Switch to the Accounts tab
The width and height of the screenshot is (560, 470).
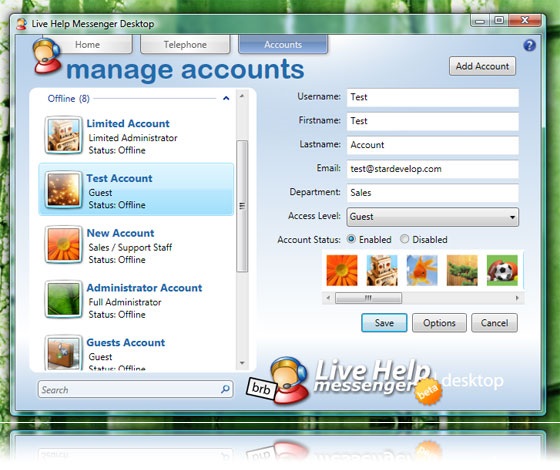pyautogui.click(x=283, y=45)
